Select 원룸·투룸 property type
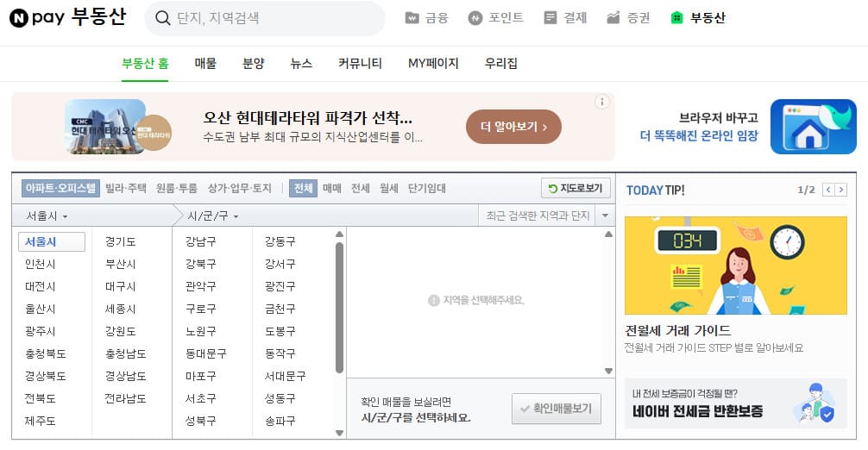The width and height of the screenshot is (868, 450). 177,188
